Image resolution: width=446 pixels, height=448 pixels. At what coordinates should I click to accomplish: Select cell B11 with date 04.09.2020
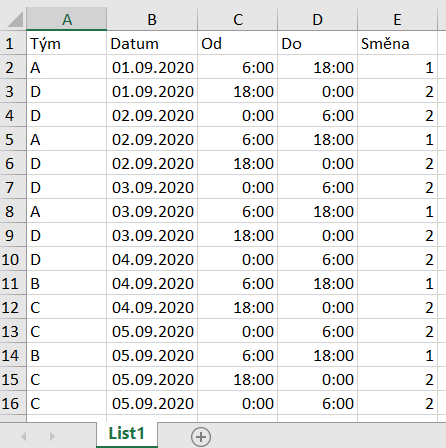click(152, 283)
